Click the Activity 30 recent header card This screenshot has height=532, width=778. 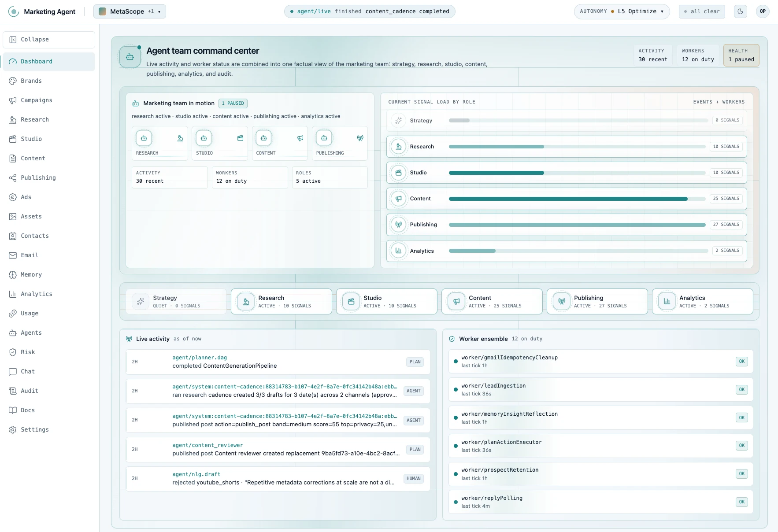653,55
